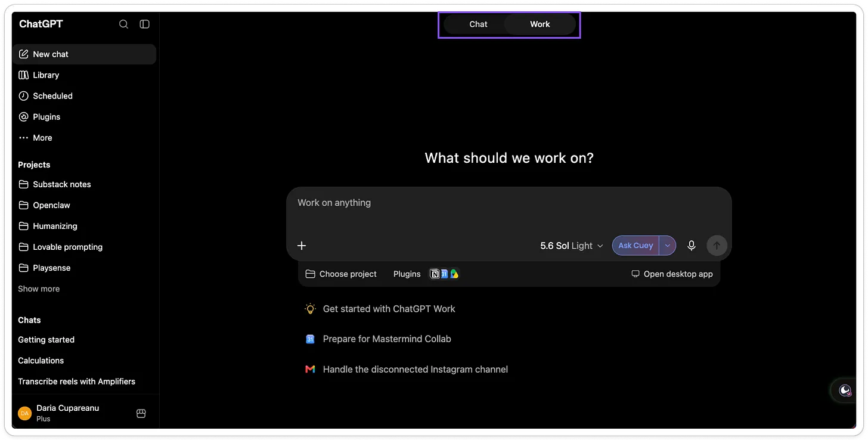Image resolution: width=868 pixels, height=440 pixels.
Task: Select Get started with ChatGPT Work suggestion
Action: (380, 309)
